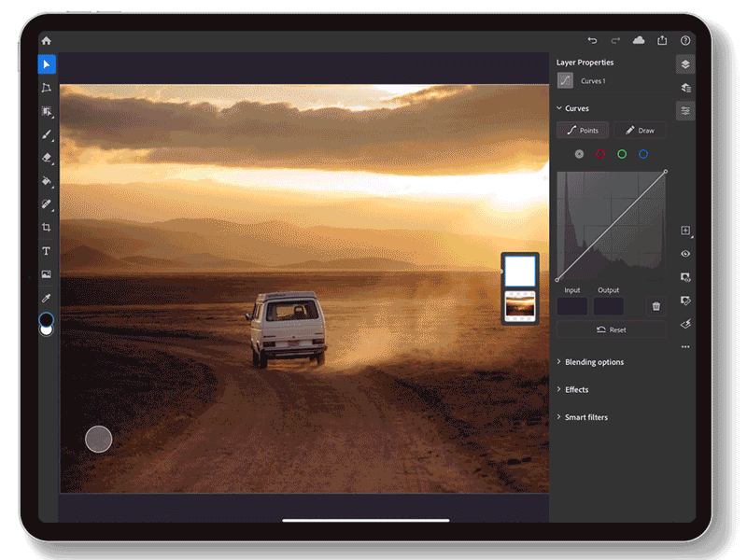Select the Crop tool

[45, 228]
